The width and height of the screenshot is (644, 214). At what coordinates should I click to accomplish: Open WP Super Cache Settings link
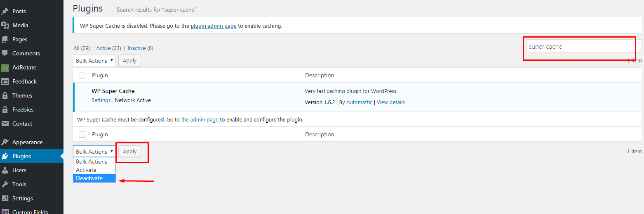[101, 100]
